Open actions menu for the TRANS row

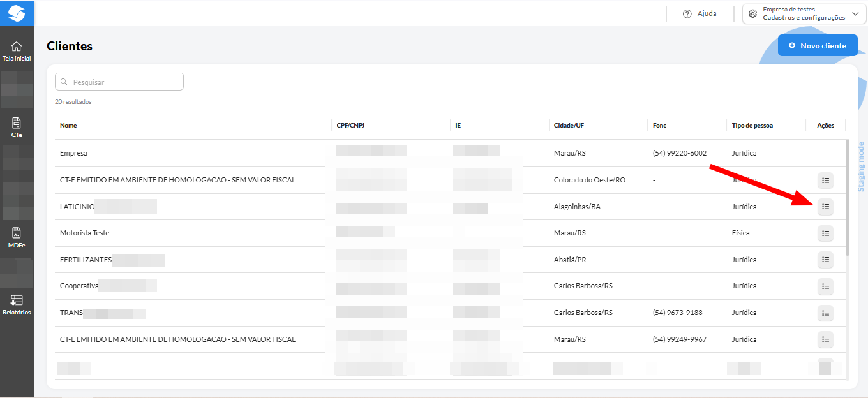pyautogui.click(x=825, y=313)
